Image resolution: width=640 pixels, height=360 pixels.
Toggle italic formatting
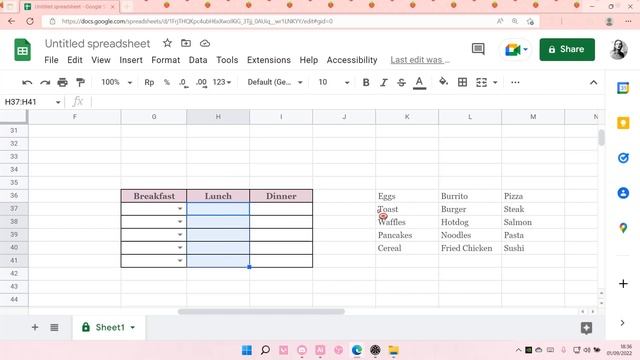384,82
